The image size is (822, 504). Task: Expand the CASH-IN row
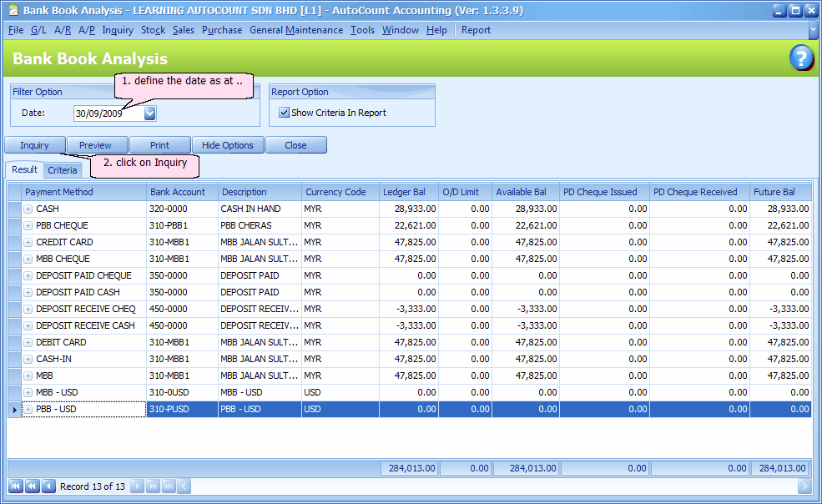28,360
